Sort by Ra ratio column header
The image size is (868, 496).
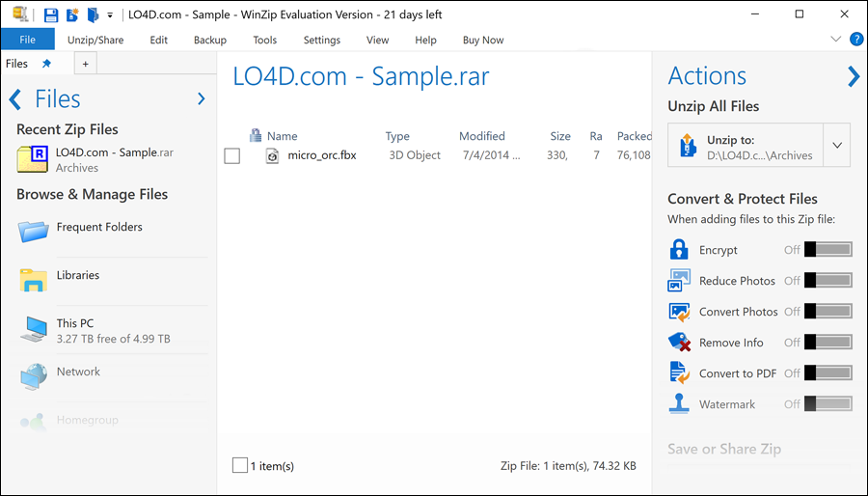(596, 136)
